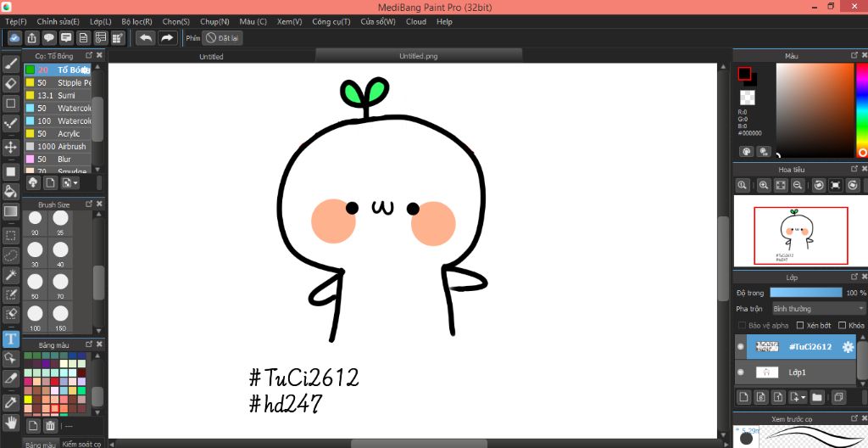
Task: Click the layer list scroll-down arrow
Action: click(x=861, y=384)
